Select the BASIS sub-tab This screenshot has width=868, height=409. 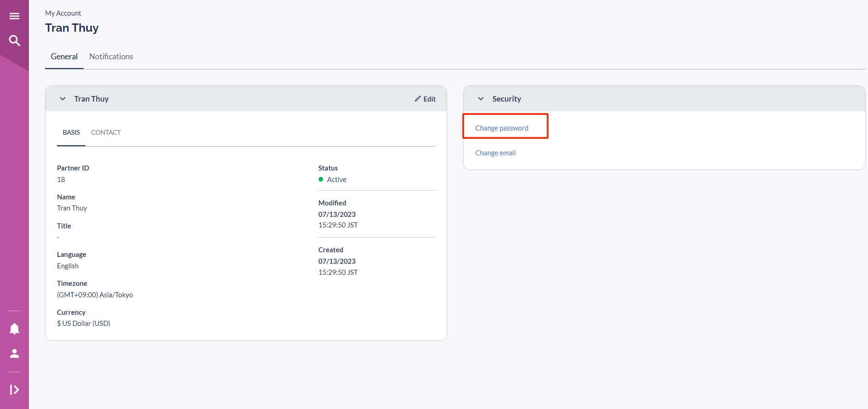pos(71,132)
